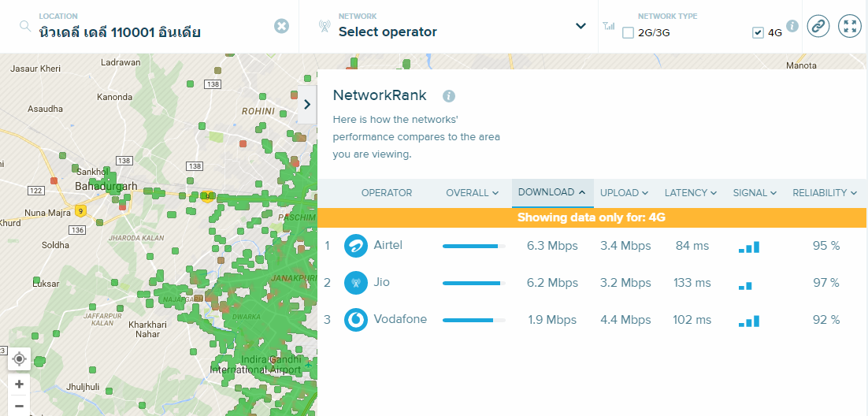Click Vodafone signal strength bars icon
Screen dimensions: 868x416
[749, 321]
